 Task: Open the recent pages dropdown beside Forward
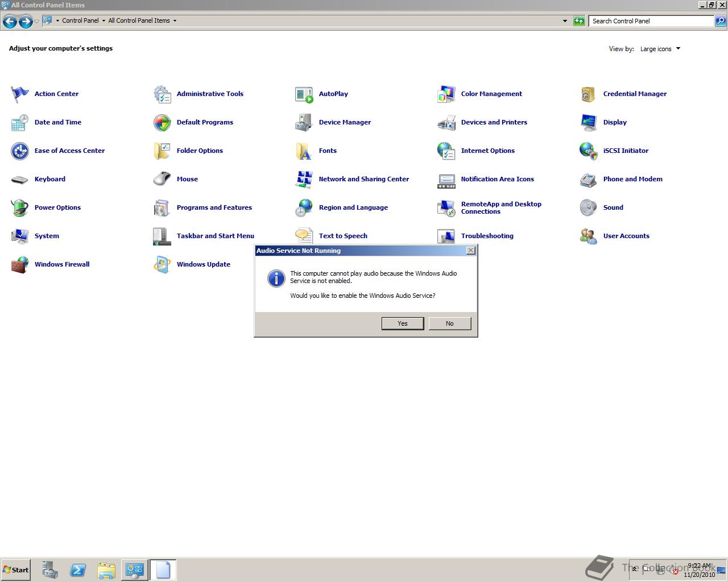[x=37, y=22]
